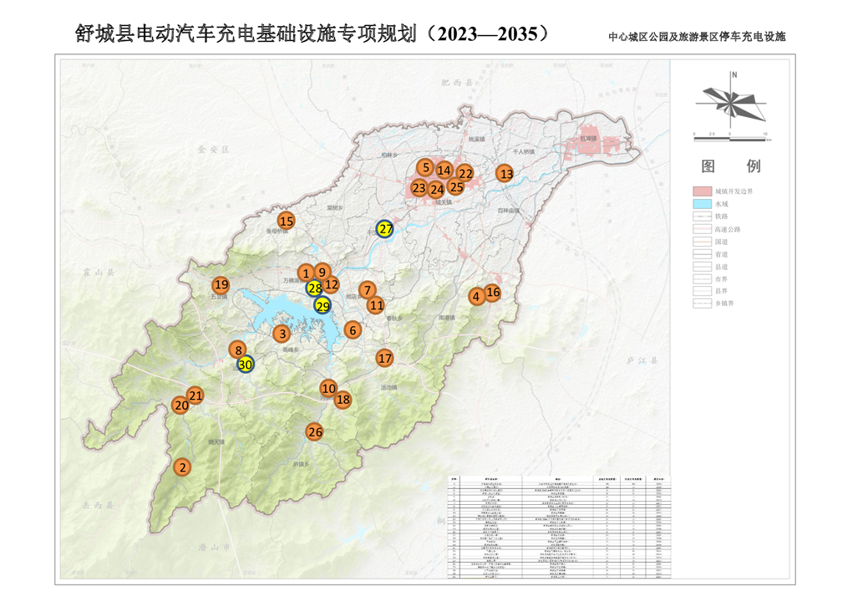Click the 桃溪镇 town label

[476, 139]
